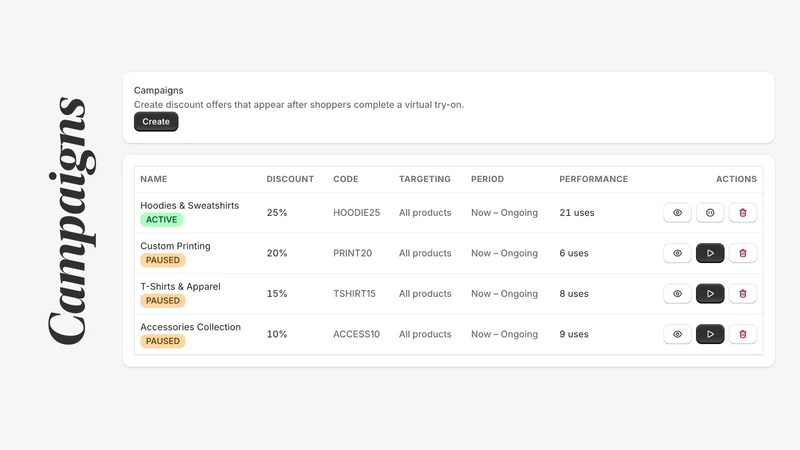The height and width of the screenshot is (450, 800).
Task: Click the CODE column header
Action: pyautogui.click(x=345, y=179)
